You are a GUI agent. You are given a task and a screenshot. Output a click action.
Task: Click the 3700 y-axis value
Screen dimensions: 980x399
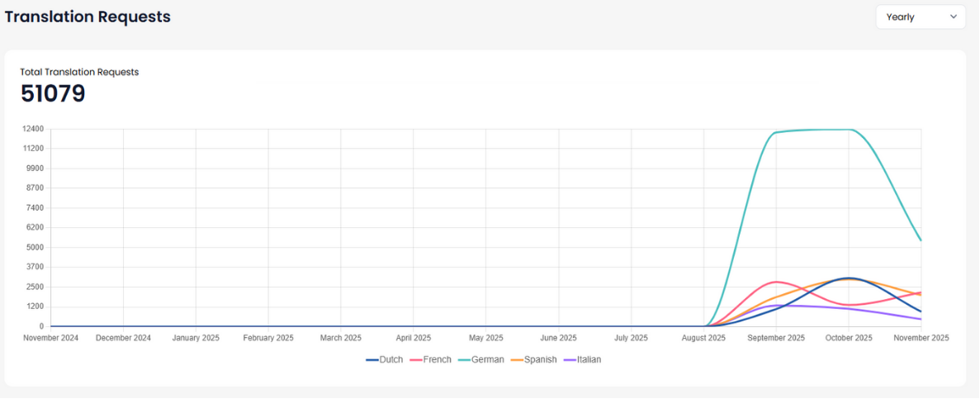pos(35,267)
